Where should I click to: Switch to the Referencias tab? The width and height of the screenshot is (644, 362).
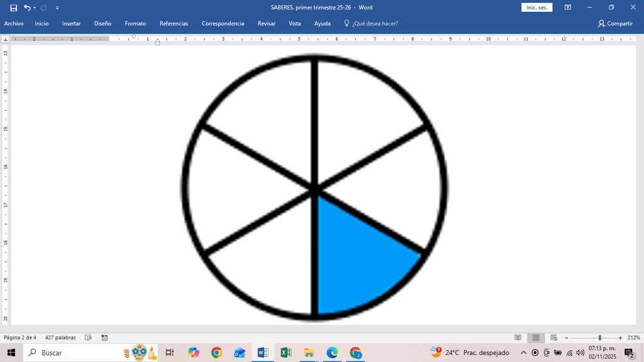[x=174, y=23]
